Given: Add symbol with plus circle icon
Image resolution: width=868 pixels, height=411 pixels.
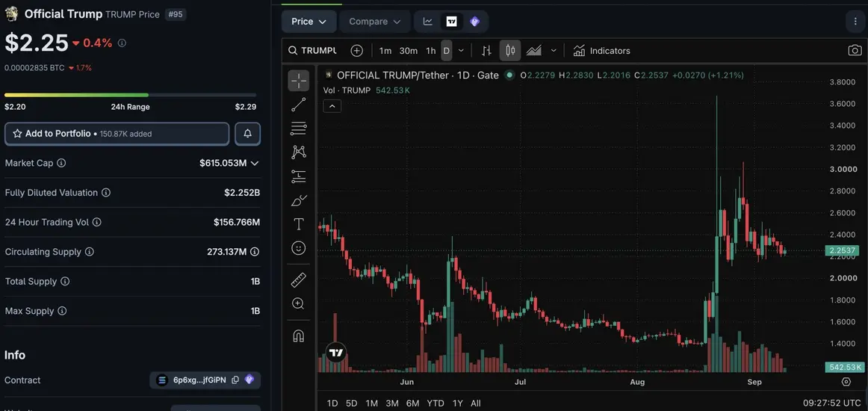Looking at the screenshot, I should [357, 50].
